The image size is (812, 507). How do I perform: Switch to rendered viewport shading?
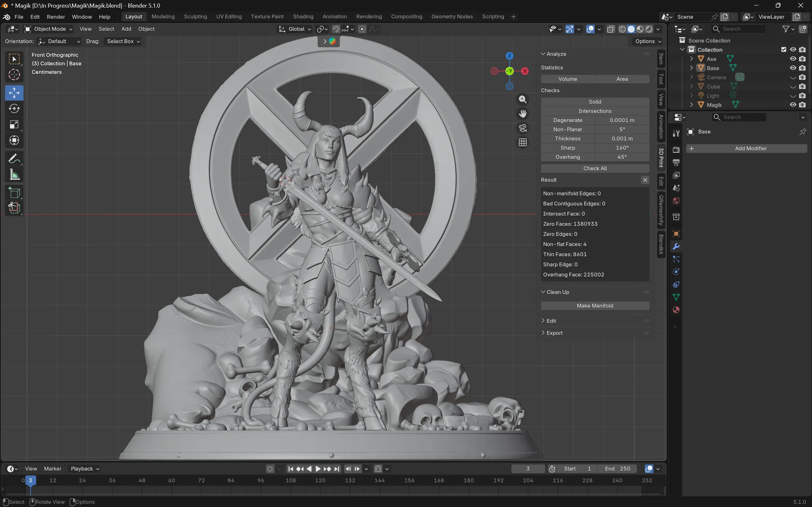(649, 29)
